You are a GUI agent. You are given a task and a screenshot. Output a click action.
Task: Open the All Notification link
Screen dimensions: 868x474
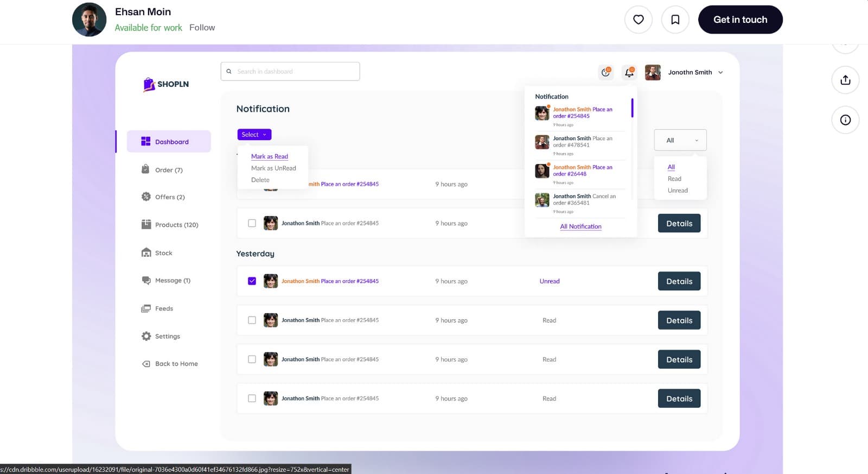click(580, 226)
